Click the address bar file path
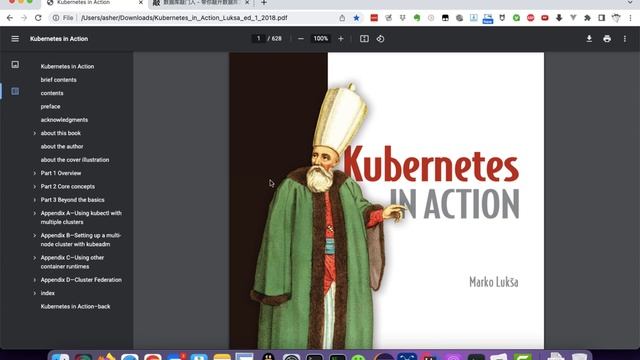The height and width of the screenshot is (360, 640). 184,18
